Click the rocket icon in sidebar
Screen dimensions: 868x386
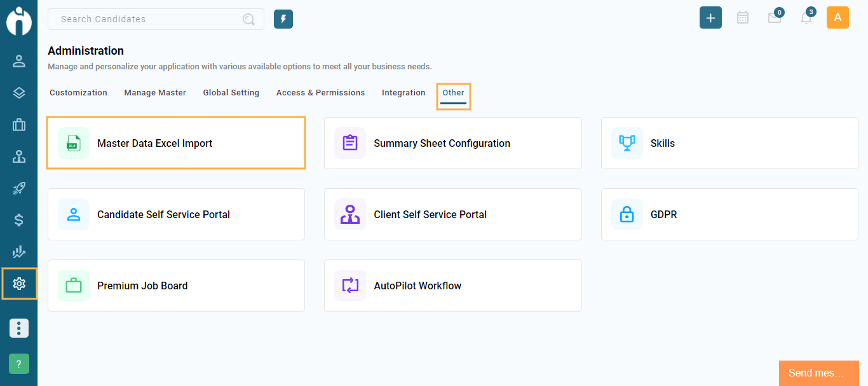(19, 188)
